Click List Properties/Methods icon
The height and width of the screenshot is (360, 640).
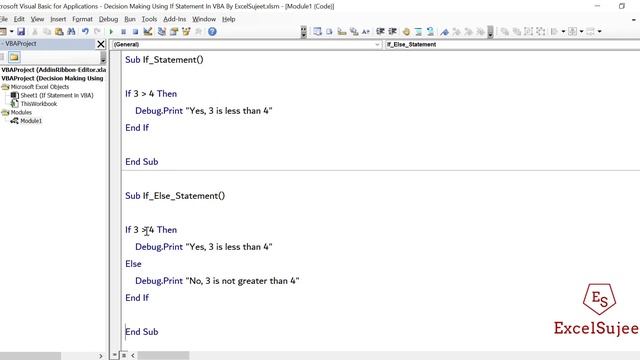pyautogui.click(x=317, y=31)
